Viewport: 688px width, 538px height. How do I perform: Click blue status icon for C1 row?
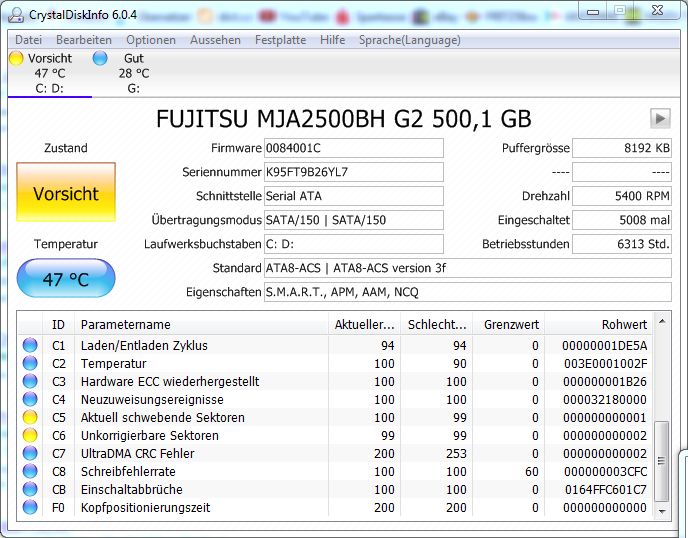click(30, 345)
